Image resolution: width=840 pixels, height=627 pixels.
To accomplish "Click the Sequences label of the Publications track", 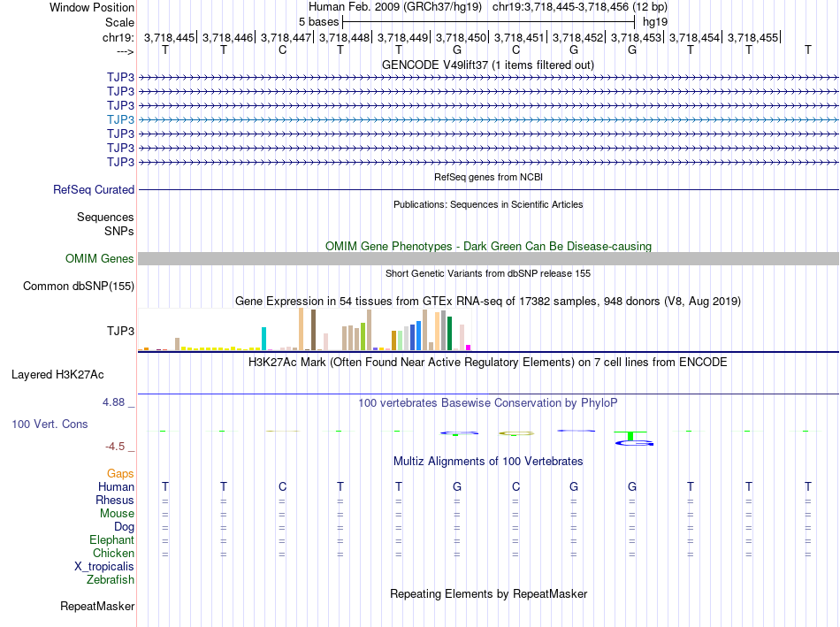I will tap(105, 217).
